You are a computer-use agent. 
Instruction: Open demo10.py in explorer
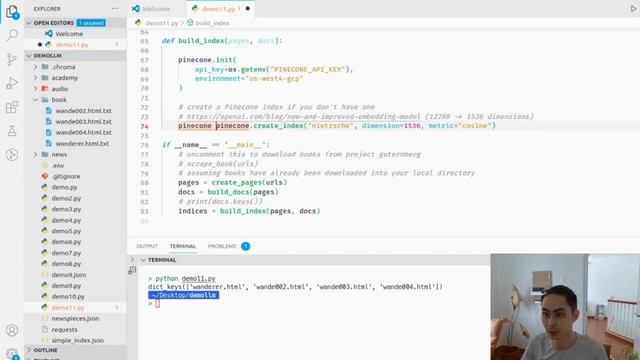[x=68, y=296]
